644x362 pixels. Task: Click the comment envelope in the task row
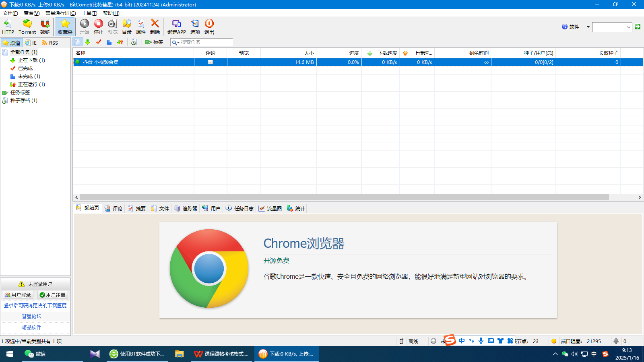coord(211,62)
